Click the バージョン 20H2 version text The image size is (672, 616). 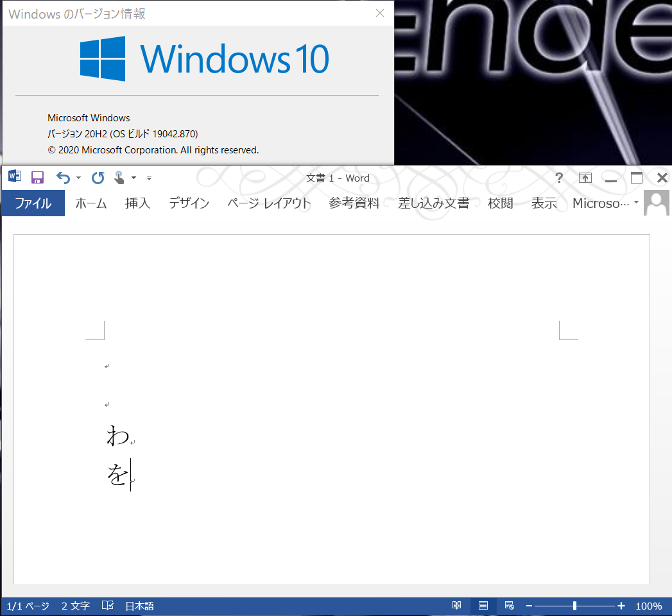[x=123, y=133]
